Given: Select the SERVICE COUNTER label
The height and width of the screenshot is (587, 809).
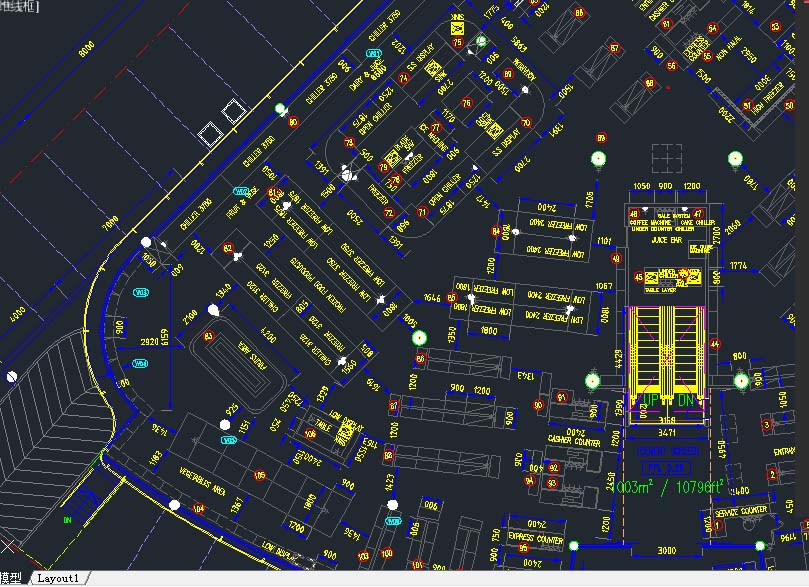Looking at the screenshot, I should 741,511.
